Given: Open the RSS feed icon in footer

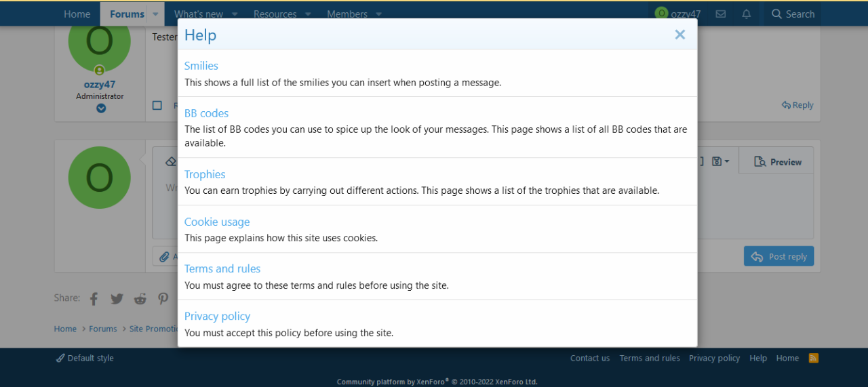Looking at the screenshot, I should point(814,358).
